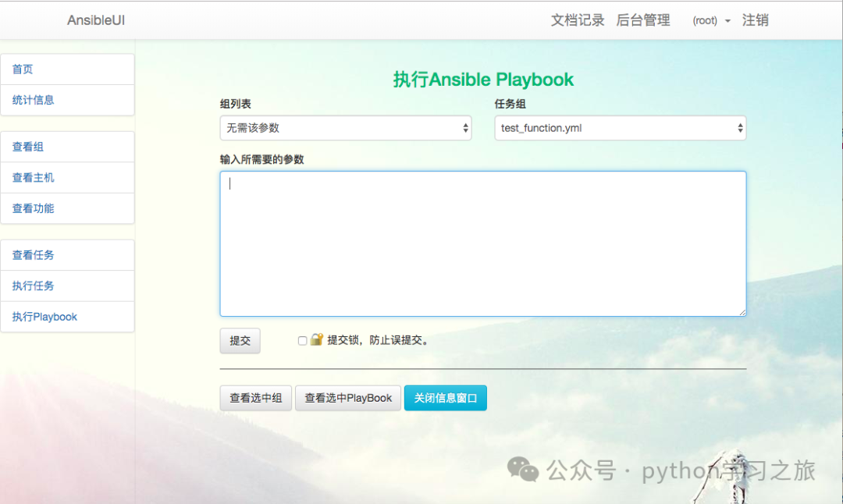Open 查看主机 in the sidebar

pos(67,178)
